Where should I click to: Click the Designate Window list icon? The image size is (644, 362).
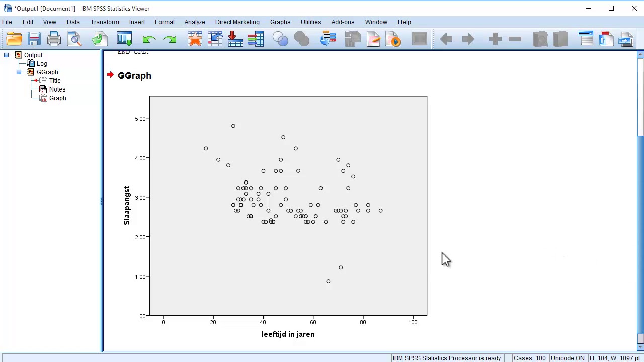[x=328, y=39]
